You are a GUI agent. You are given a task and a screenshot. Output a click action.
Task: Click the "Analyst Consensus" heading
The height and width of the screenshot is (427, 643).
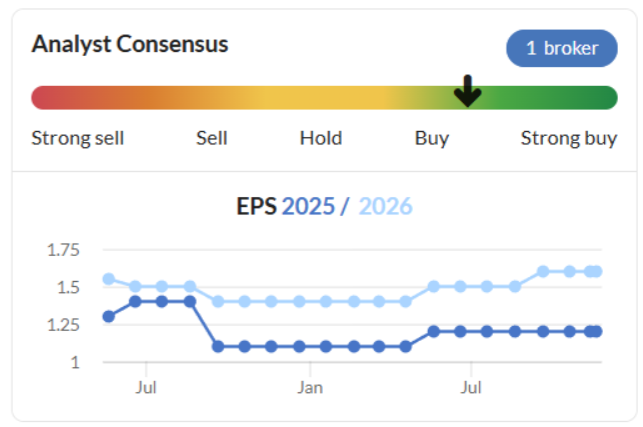(130, 44)
